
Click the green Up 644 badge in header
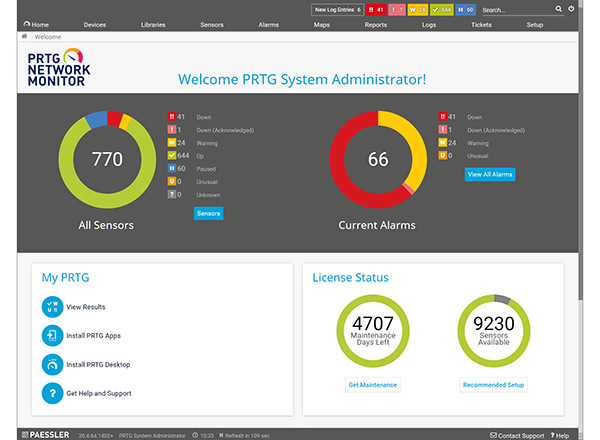tap(442, 10)
